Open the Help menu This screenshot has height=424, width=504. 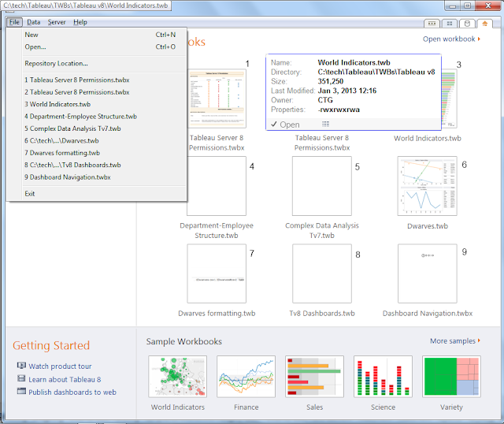[80, 22]
